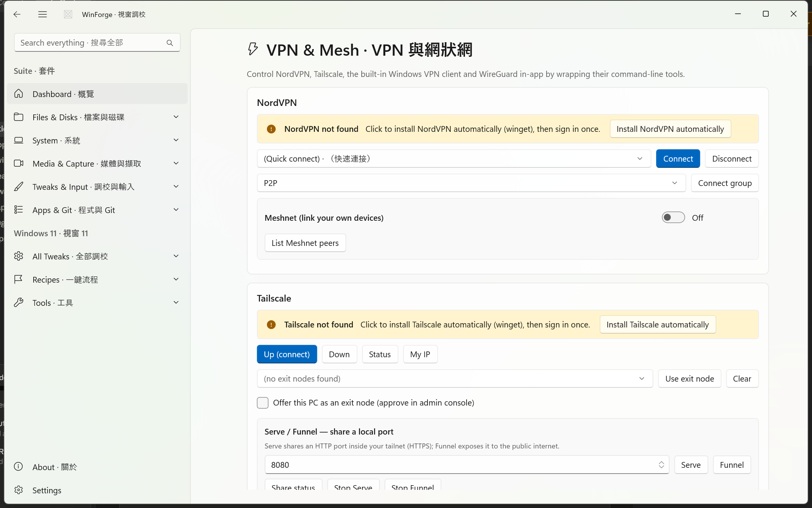Click the WinForge app logo icon
Image resolution: width=812 pixels, height=508 pixels.
[68, 14]
